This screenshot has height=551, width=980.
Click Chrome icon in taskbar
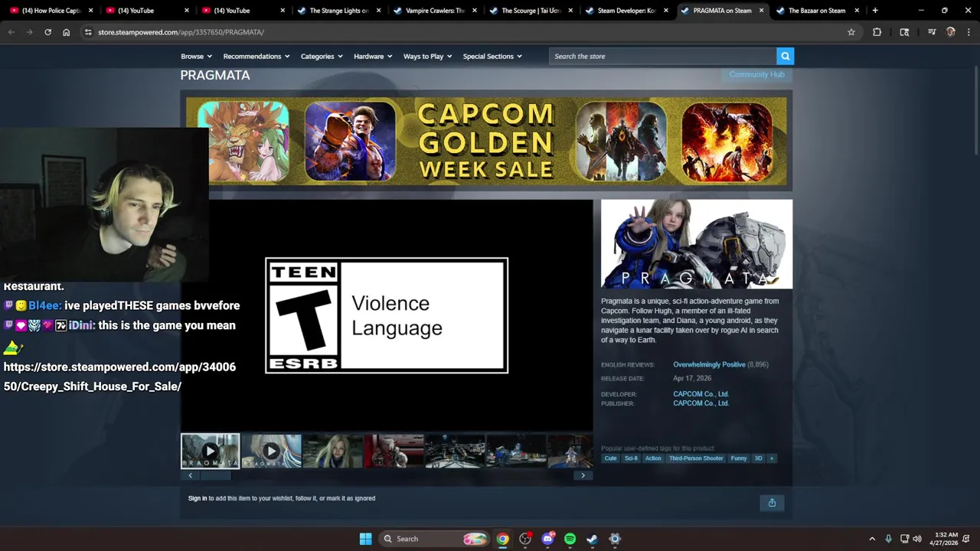click(x=502, y=539)
